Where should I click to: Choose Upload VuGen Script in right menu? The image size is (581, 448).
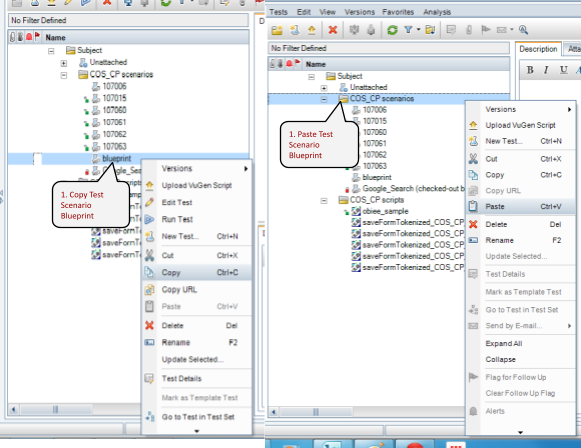tap(520, 125)
